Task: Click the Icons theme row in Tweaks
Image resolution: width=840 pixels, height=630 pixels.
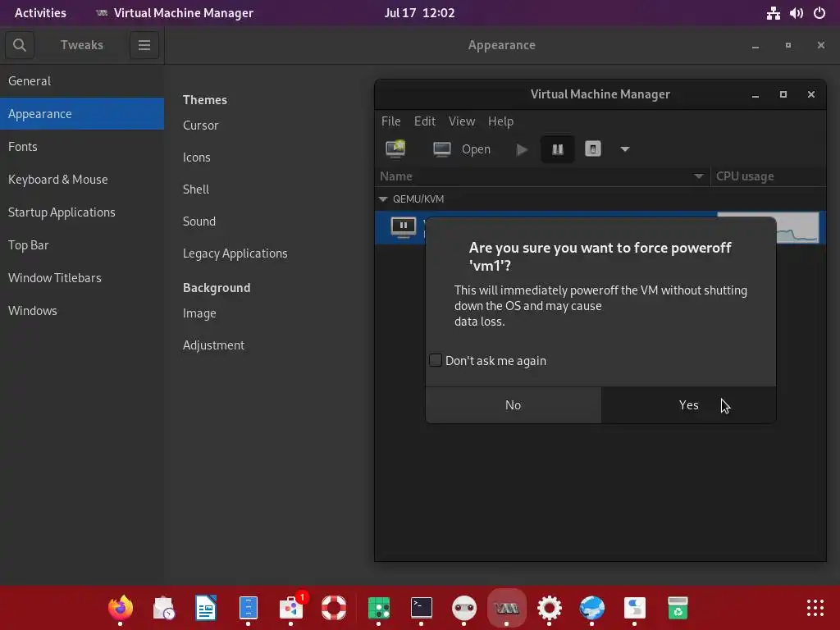Action: (197, 157)
